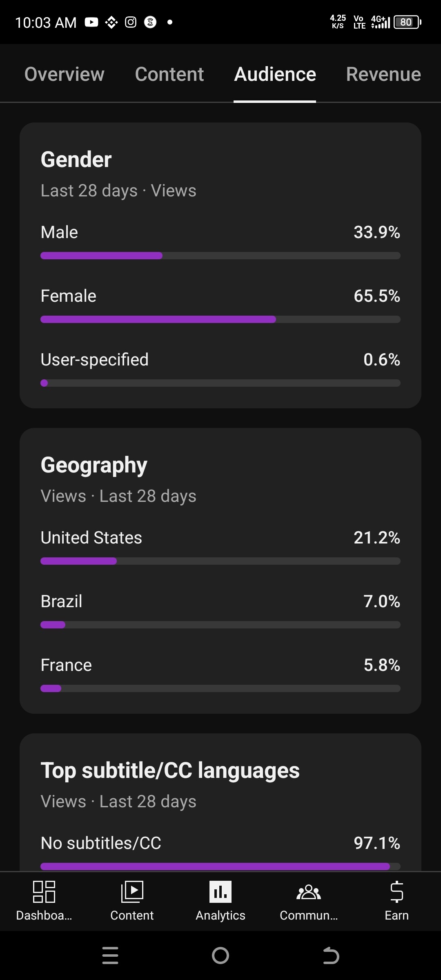Tap the YouTube notification icon in status bar
Viewport: 441px width, 980px height.
pos(91,22)
